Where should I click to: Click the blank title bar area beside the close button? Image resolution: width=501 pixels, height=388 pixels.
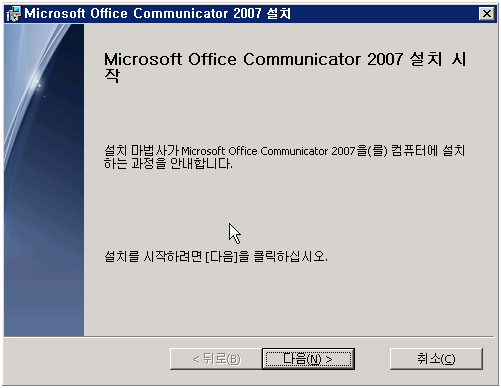point(383,14)
